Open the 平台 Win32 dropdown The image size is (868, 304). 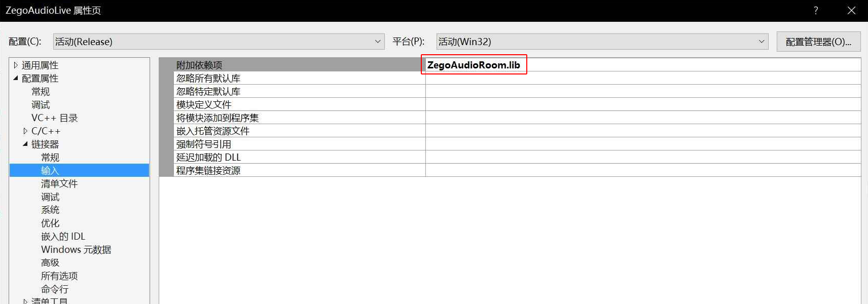point(602,42)
